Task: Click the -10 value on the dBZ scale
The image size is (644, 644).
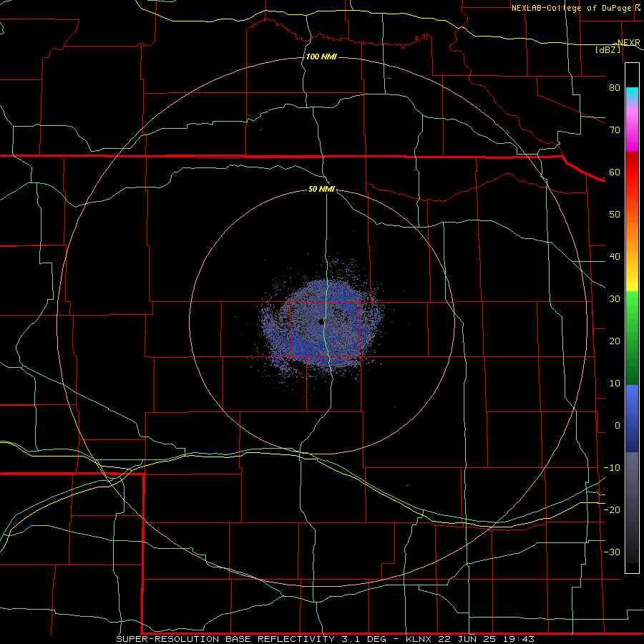Action: tap(612, 468)
